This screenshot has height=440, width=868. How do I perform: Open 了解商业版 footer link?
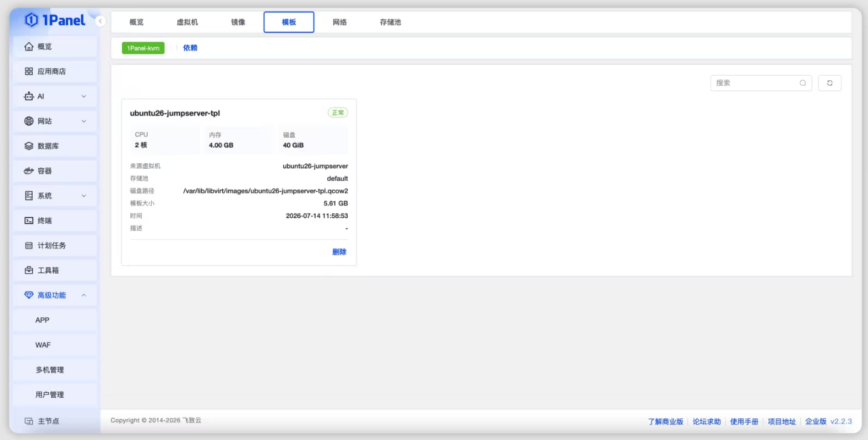[x=665, y=422]
